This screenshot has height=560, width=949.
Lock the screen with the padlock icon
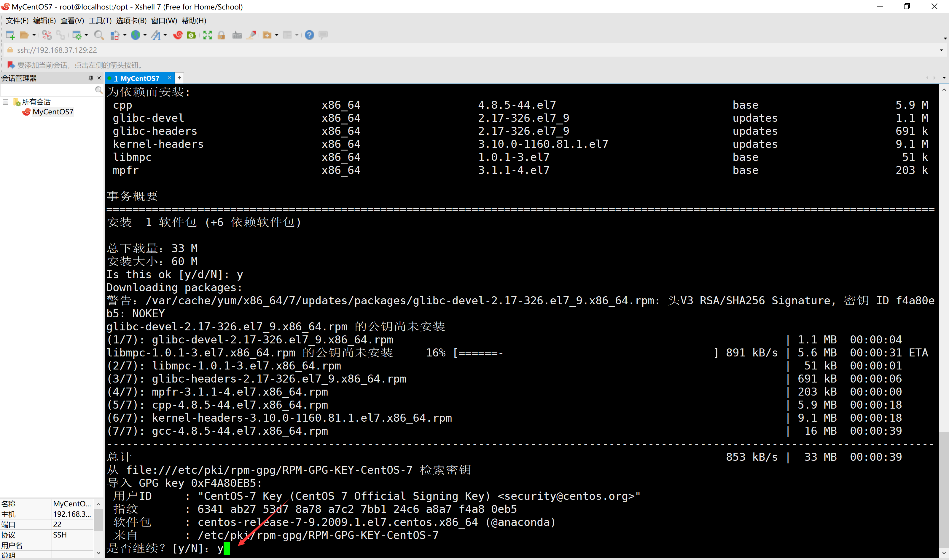pos(221,35)
